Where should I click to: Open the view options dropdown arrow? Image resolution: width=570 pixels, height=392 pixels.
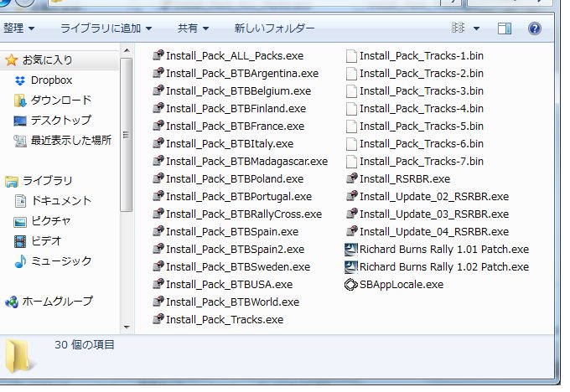tap(476, 28)
